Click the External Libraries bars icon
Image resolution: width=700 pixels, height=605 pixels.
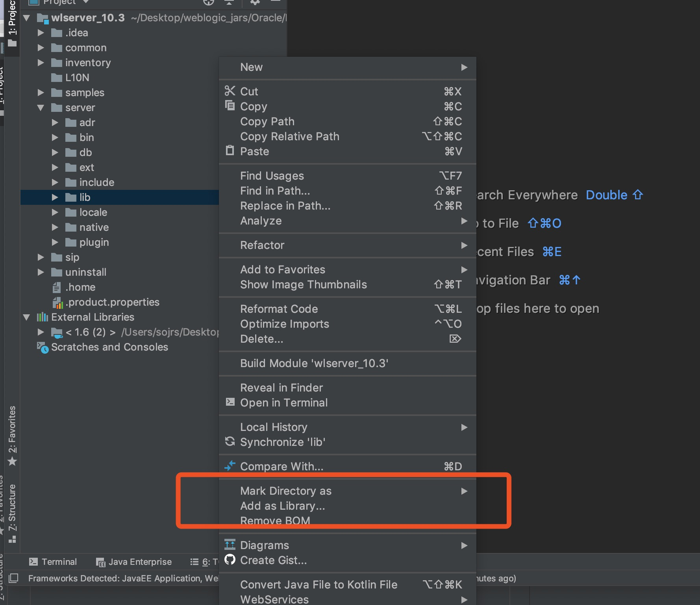click(x=43, y=317)
